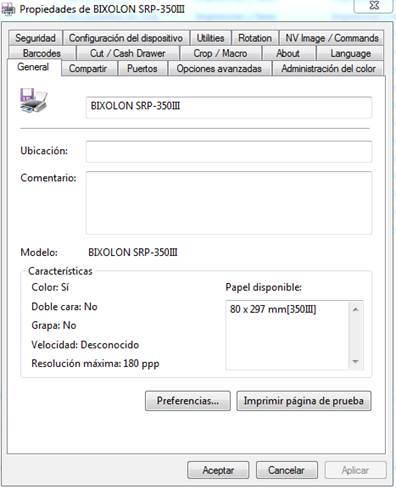Switch to the Barcodes tab
Viewport: 396px width, 489px height.
coord(42,53)
